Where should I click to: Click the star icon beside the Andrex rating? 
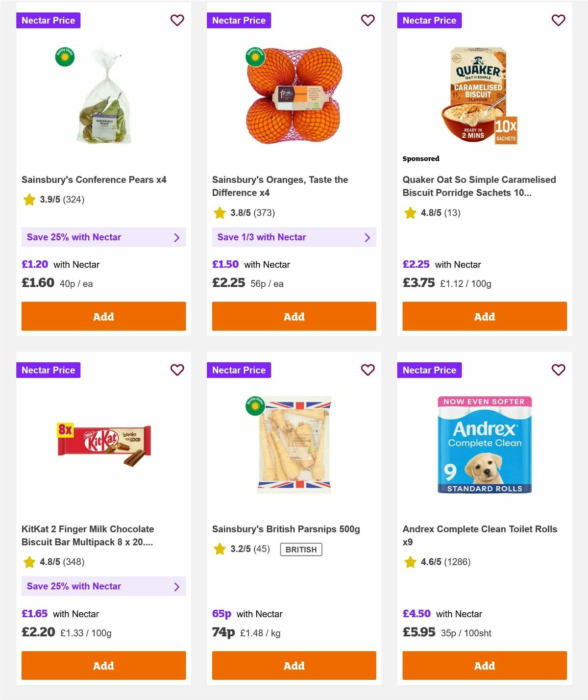click(x=410, y=562)
